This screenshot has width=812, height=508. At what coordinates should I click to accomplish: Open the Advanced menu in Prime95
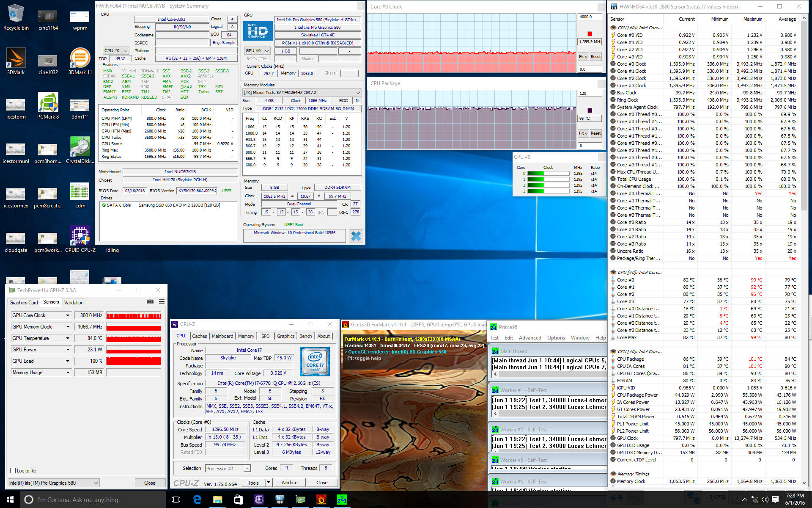(x=530, y=338)
